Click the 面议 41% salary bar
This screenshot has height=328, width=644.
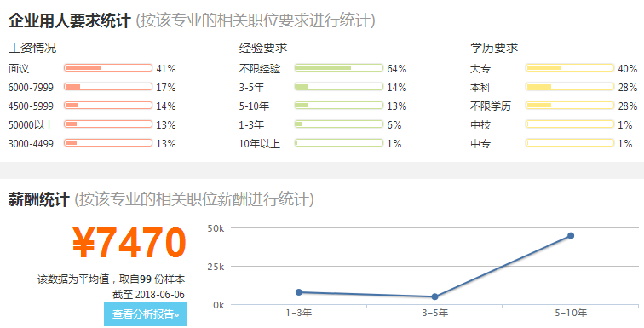tap(108, 68)
